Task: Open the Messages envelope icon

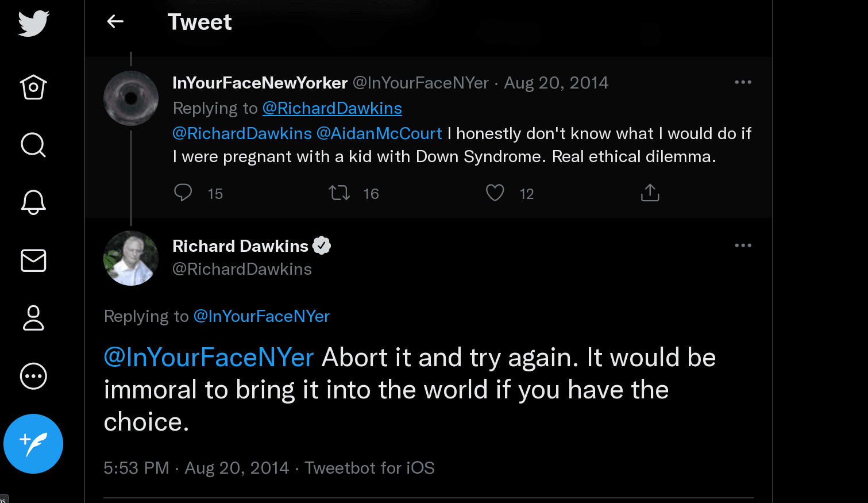Action: (x=33, y=260)
